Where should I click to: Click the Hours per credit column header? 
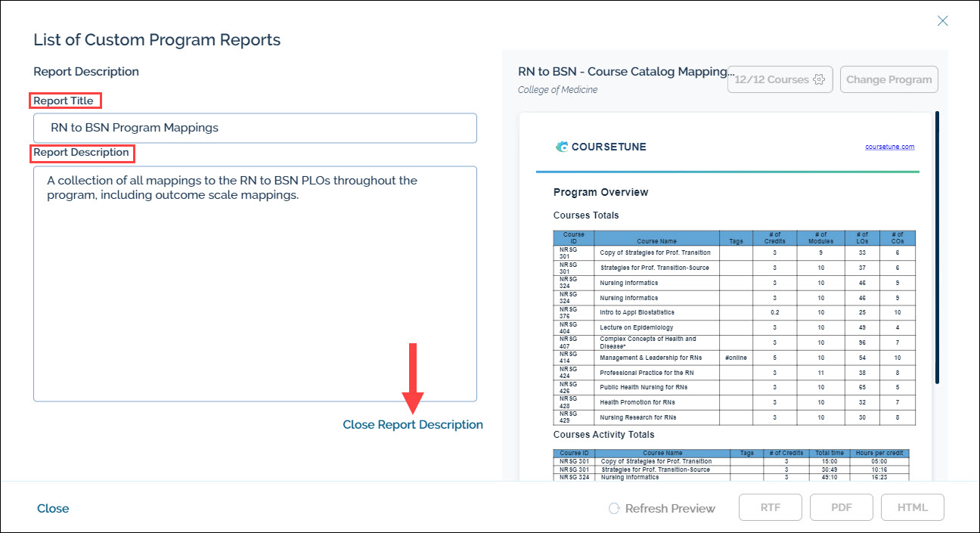coord(881,453)
